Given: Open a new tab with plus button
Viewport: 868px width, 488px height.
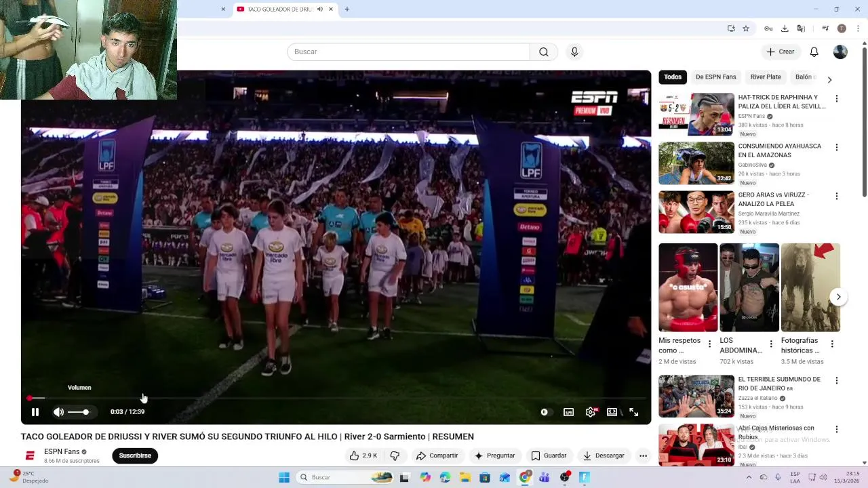Looking at the screenshot, I should (347, 9).
